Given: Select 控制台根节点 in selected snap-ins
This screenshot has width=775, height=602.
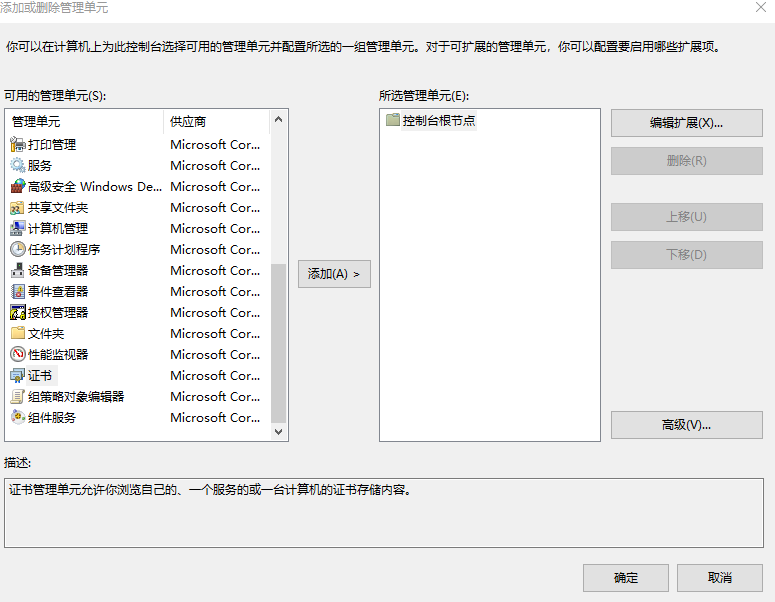Looking at the screenshot, I should (x=439, y=120).
